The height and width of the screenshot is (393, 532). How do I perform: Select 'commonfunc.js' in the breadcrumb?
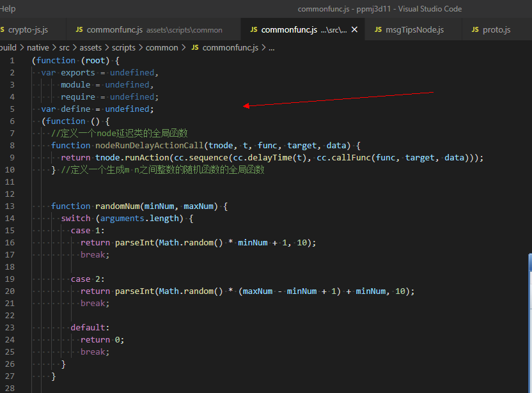[230, 48]
